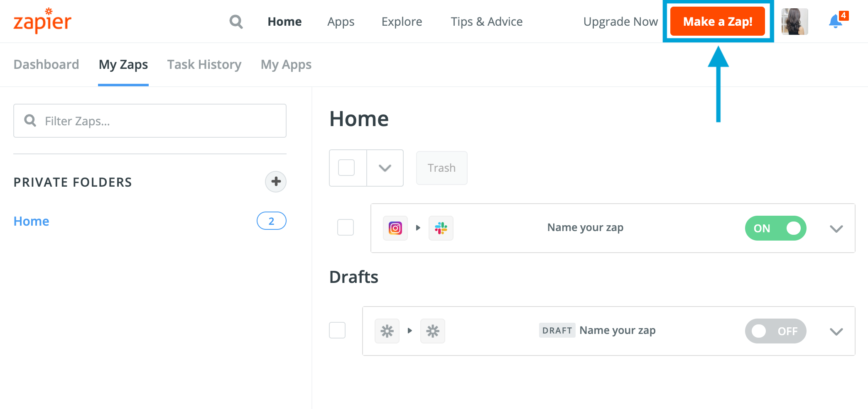Focus the Filter Zaps search field

pyautogui.click(x=158, y=121)
